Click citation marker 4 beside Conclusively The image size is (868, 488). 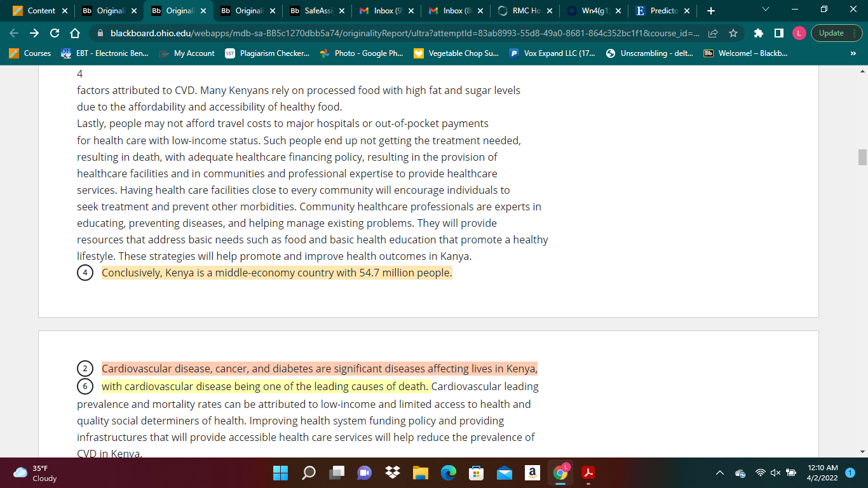85,273
